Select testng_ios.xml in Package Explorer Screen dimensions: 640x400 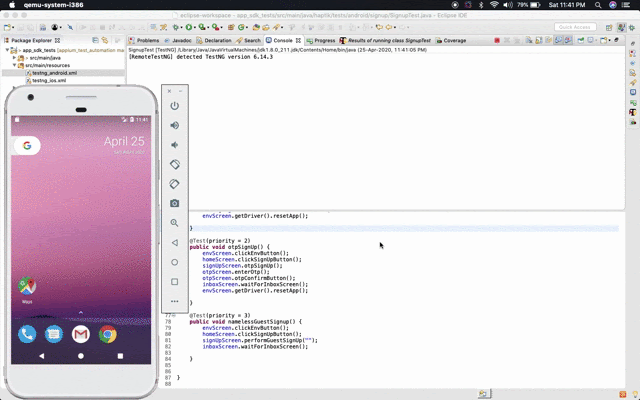pos(49,80)
